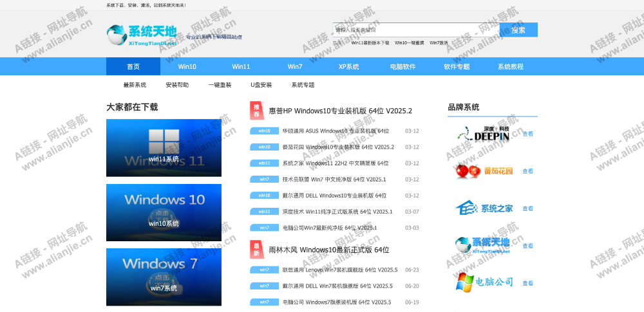
Task: Open the 最新系统 sub-navigation link
Action: tap(135, 85)
